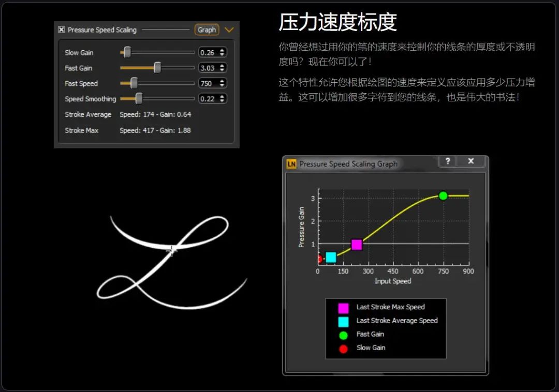
Task: Select the green node on the graph curve
Action: coord(443,195)
